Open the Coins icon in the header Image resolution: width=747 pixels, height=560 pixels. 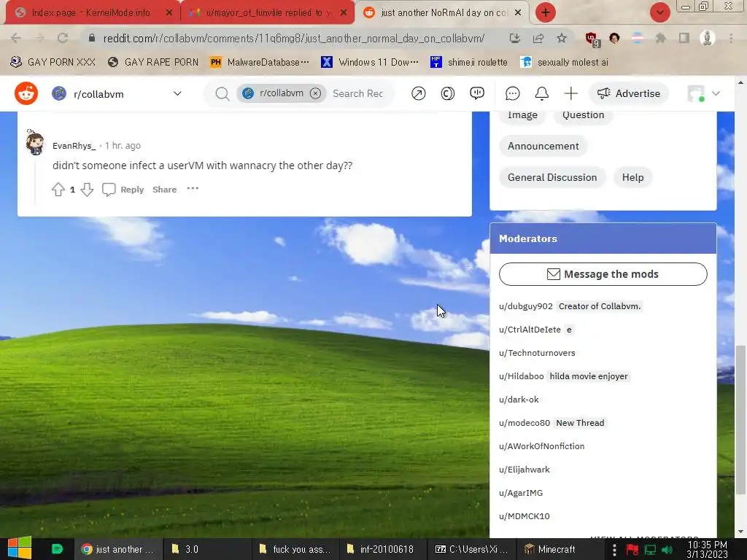[x=447, y=93]
